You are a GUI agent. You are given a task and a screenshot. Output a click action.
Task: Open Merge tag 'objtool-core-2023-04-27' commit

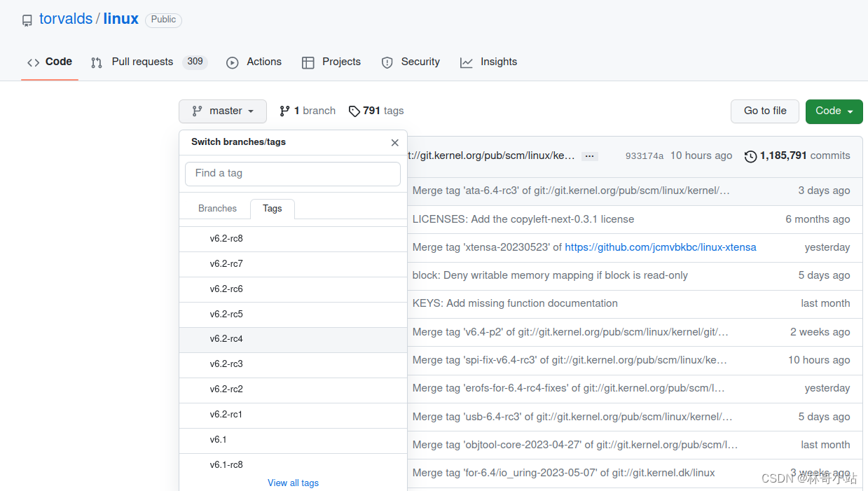pyautogui.click(x=575, y=445)
